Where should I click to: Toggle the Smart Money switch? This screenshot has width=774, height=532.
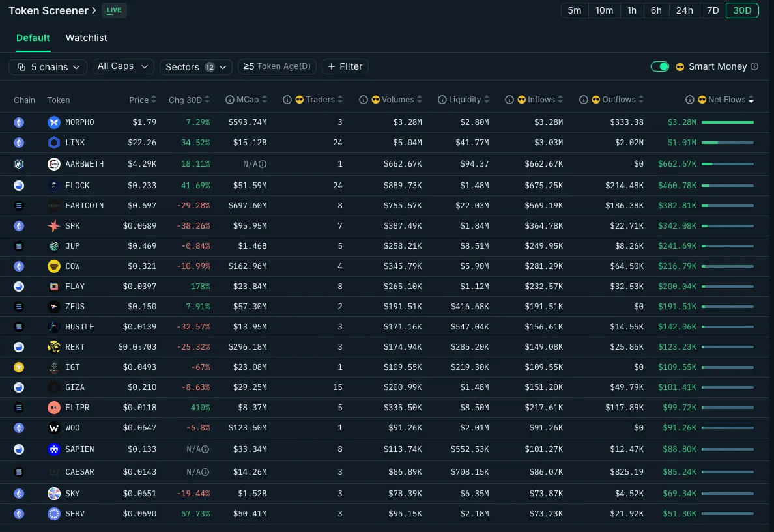(659, 66)
